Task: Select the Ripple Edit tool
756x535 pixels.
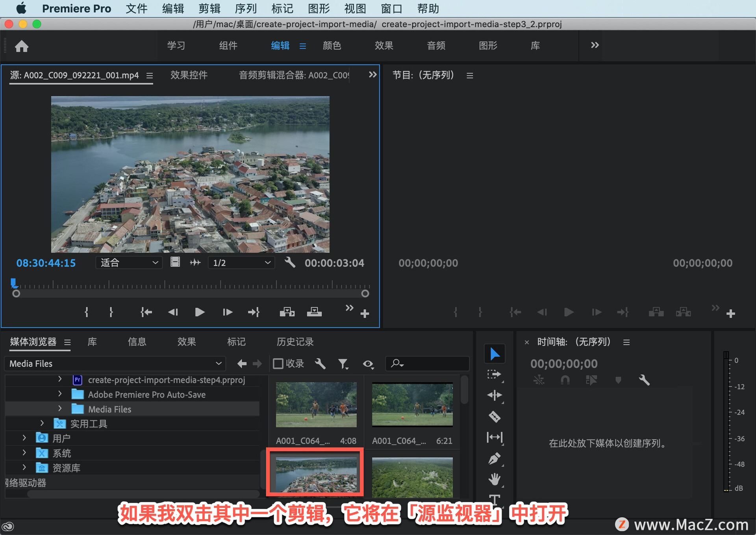Action: (495, 395)
